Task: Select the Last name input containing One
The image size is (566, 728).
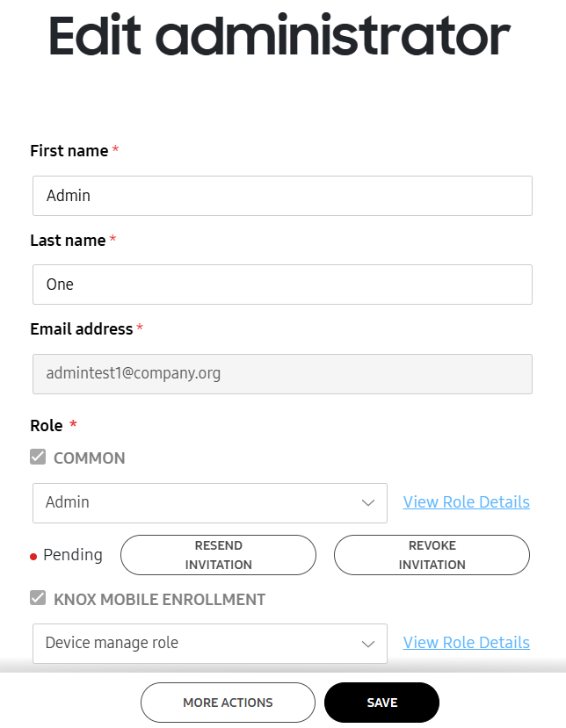Action: click(x=282, y=284)
